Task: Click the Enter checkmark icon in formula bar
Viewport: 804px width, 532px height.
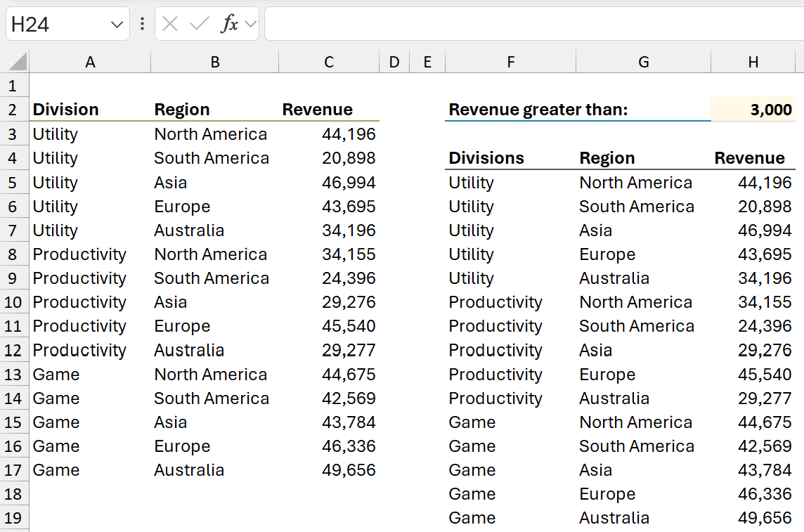Action: [x=200, y=24]
